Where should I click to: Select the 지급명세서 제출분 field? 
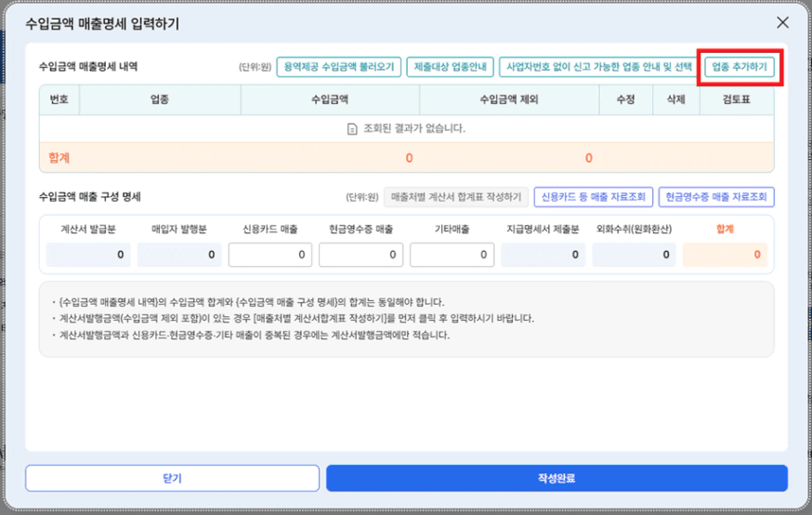543,254
